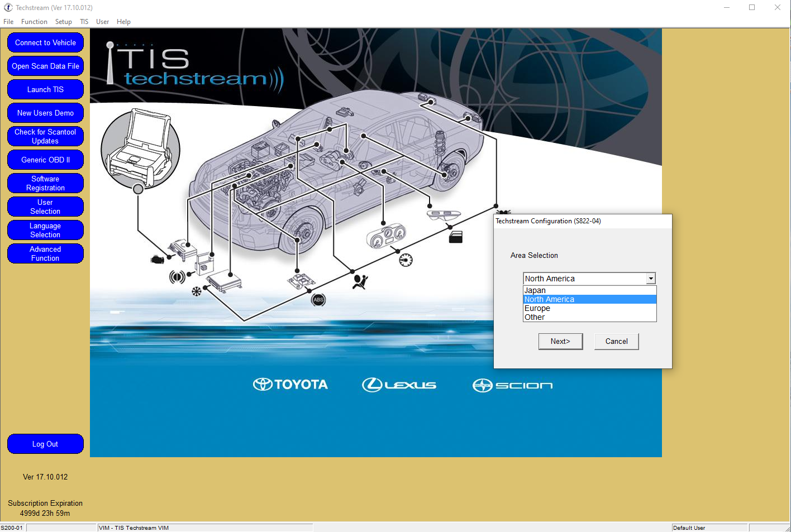Screen dimensions: 791x532
Task: Open the Setup menu
Action: [x=63, y=21]
